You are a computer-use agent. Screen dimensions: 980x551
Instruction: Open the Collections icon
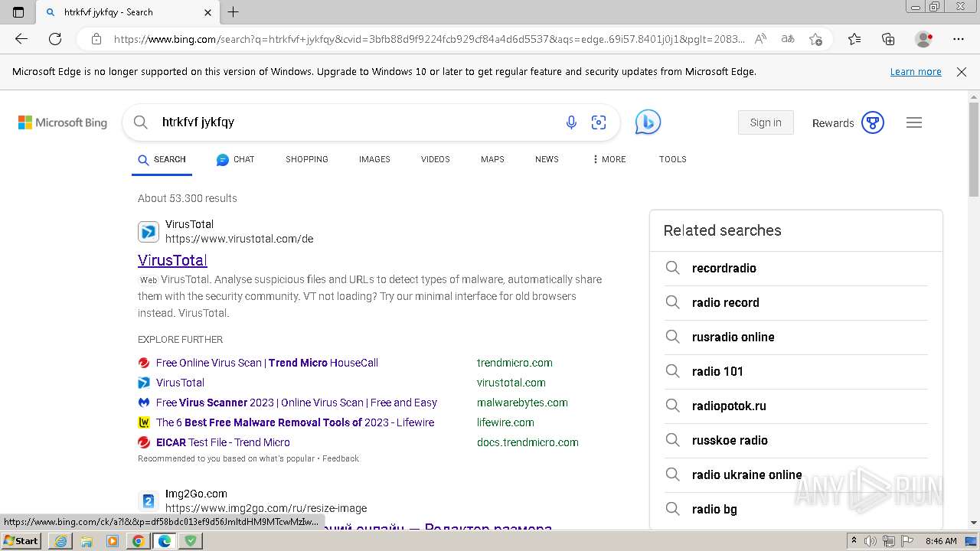click(888, 39)
